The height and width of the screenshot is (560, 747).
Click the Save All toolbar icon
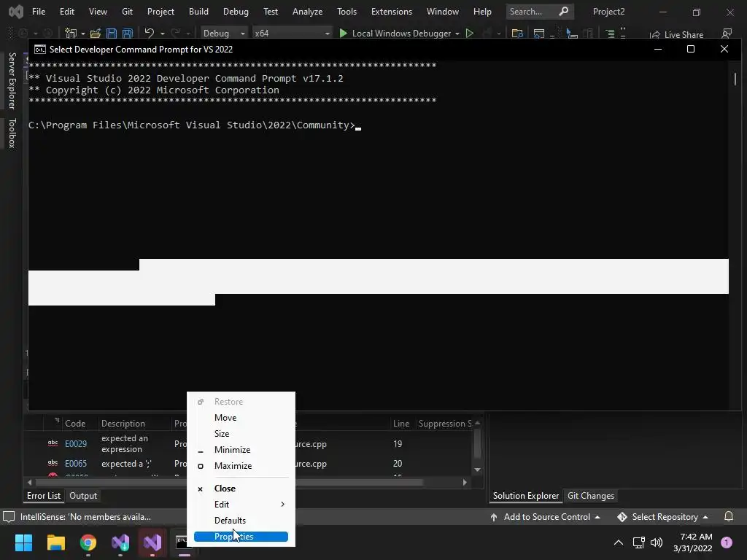127,34
